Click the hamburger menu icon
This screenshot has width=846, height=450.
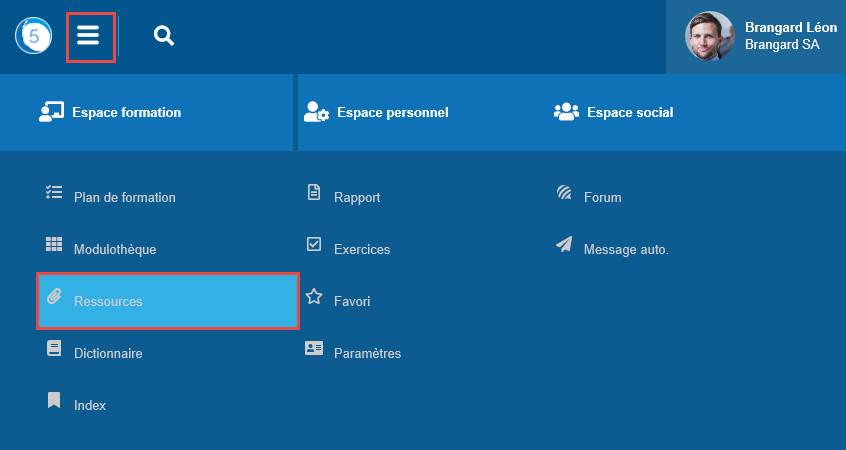click(x=89, y=36)
